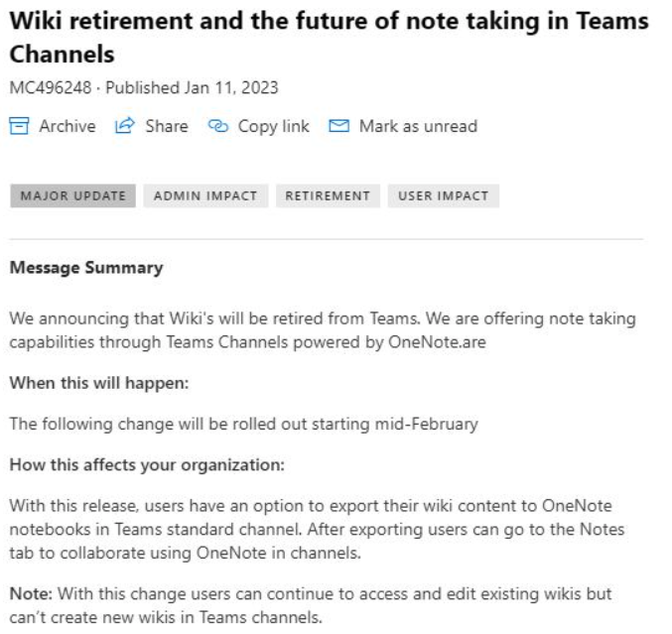Click the RETIREMENT tag
The width and height of the screenshot is (672, 634).
pyautogui.click(x=327, y=195)
